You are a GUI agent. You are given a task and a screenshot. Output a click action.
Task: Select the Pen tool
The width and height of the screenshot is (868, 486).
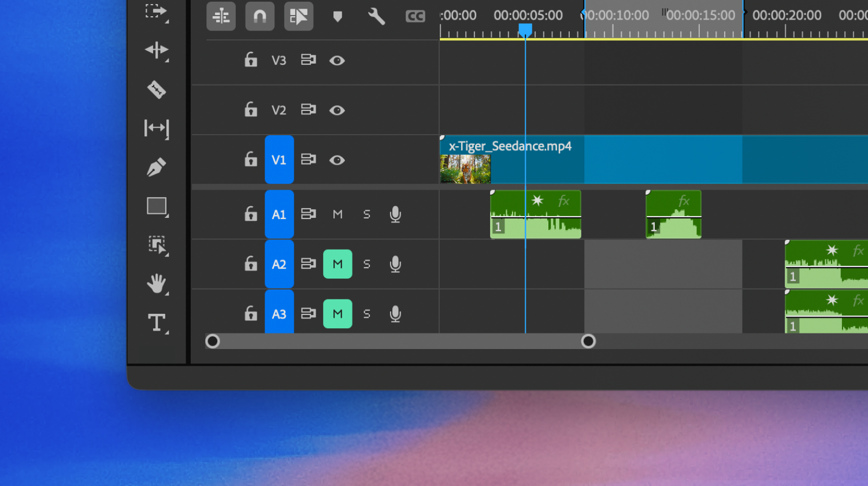pyautogui.click(x=157, y=168)
